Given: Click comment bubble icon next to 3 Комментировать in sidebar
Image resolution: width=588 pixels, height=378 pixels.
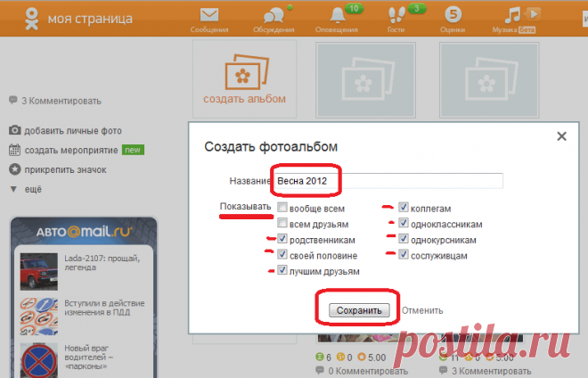Looking at the screenshot, I should [13, 100].
